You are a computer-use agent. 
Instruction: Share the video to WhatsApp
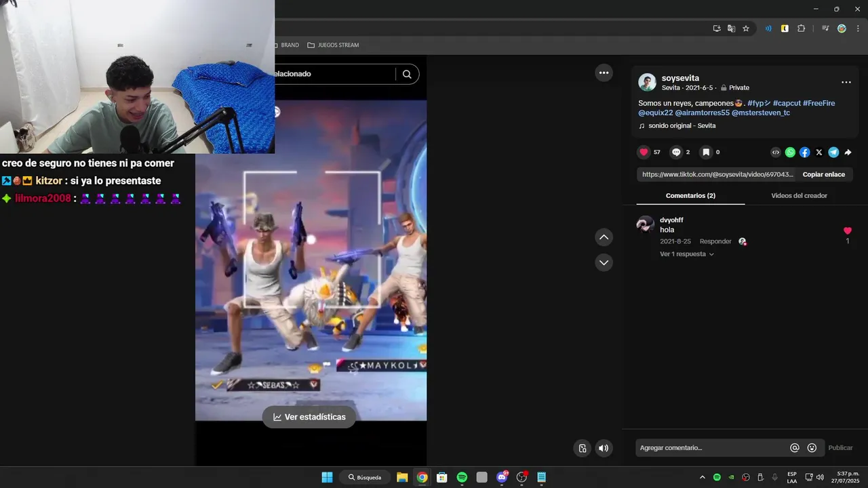[x=790, y=152]
